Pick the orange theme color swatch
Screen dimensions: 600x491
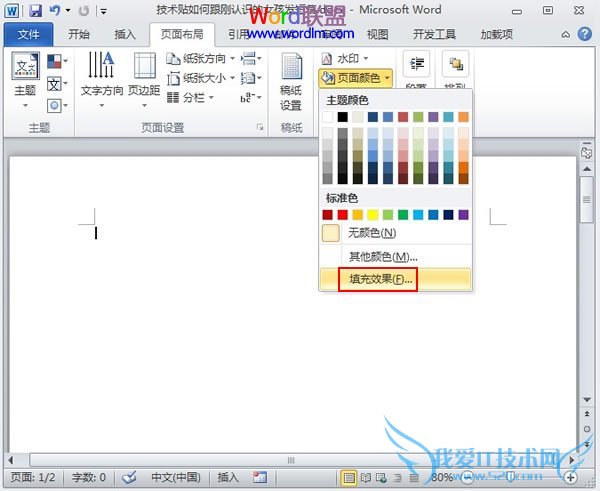pyautogui.click(x=463, y=117)
